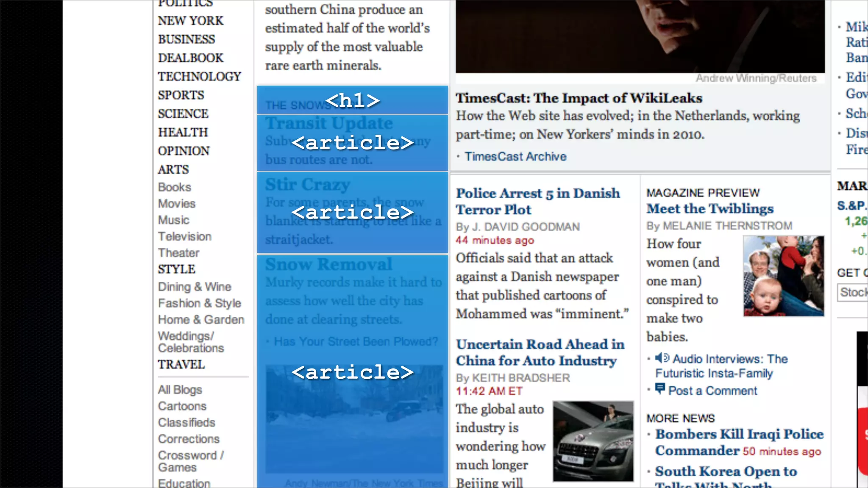Screen dimensions: 868x488
Task: Click the silver car photo thumbnail
Action: [x=593, y=441]
